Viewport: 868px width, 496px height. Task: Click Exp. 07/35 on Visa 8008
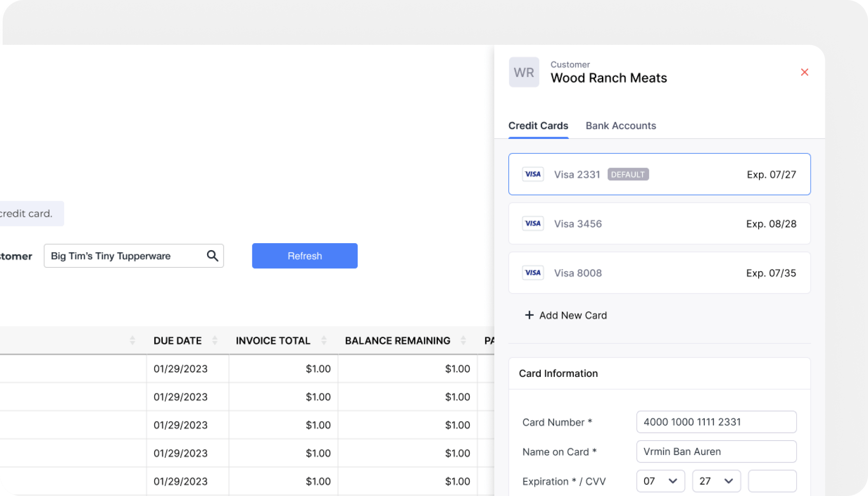pyautogui.click(x=771, y=273)
